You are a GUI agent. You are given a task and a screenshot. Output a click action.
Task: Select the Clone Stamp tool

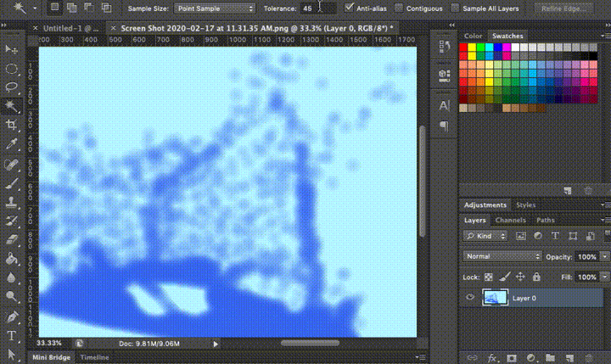(11, 202)
